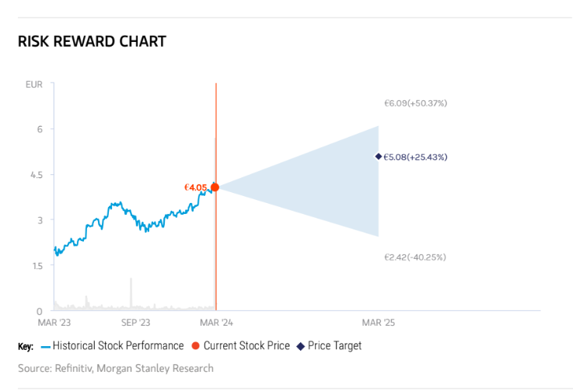Screen dimensions: 573x392
Task: Click the €5.08(+25.43%) price target label
Action: point(415,157)
